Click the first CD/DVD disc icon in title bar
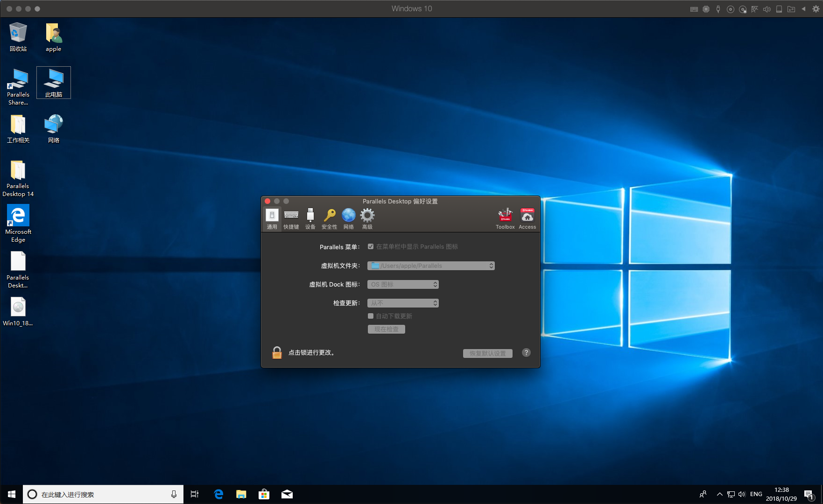 pyautogui.click(x=731, y=9)
